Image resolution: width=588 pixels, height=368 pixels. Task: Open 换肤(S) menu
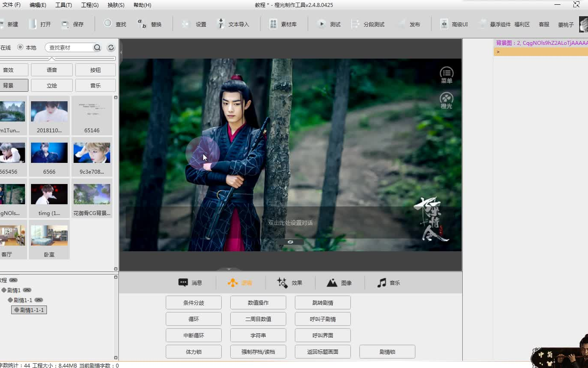(116, 5)
